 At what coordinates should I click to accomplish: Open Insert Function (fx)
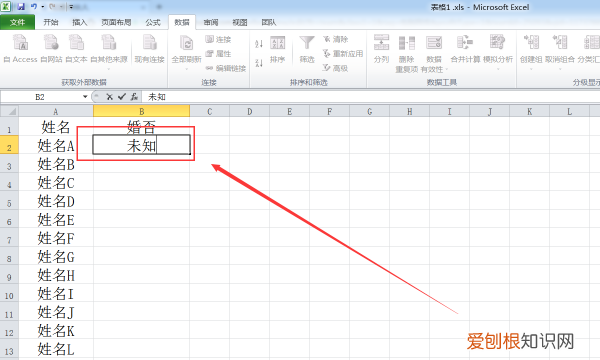134,97
